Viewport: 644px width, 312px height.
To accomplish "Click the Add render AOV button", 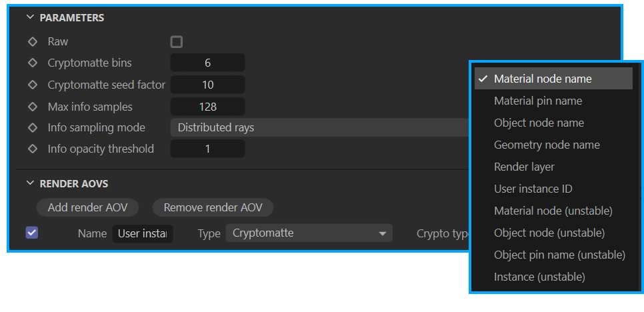I will point(87,207).
